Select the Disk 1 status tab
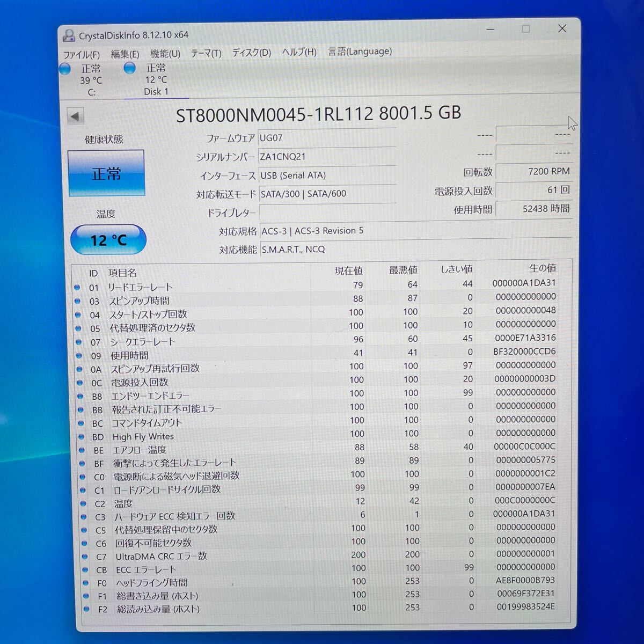Image resolution: width=644 pixels, height=644 pixels. click(x=156, y=79)
